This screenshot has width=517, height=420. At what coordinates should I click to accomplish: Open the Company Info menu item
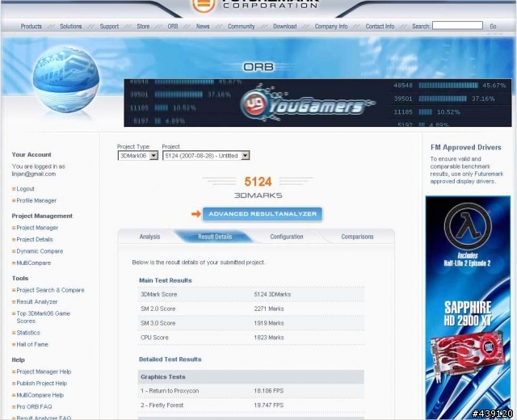tap(331, 27)
